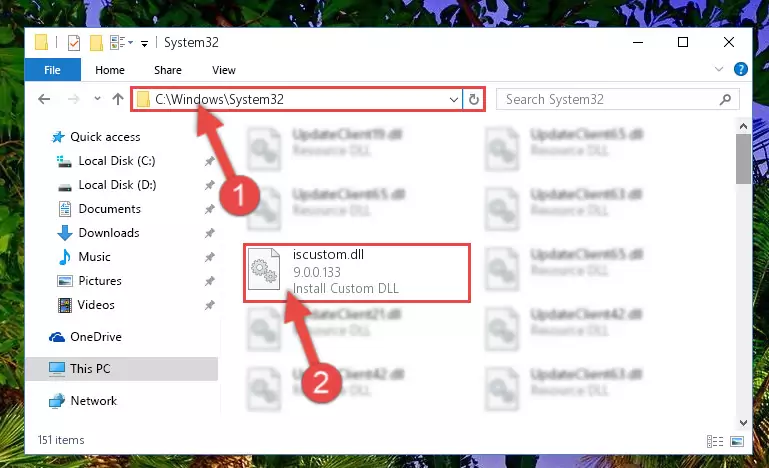Image resolution: width=769 pixels, height=468 pixels.
Task: Click the pin icon next to Downloads
Action: point(209,233)
